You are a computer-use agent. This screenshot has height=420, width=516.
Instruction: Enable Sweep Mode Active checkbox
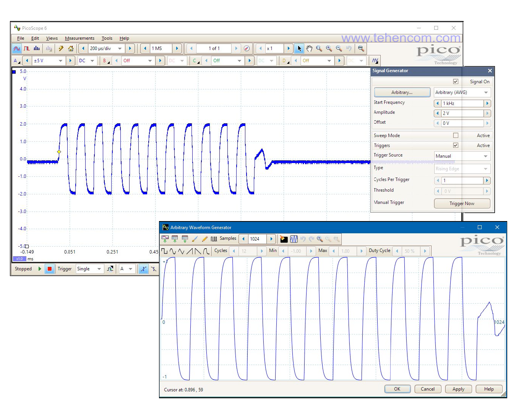click(x=456, y=136)
